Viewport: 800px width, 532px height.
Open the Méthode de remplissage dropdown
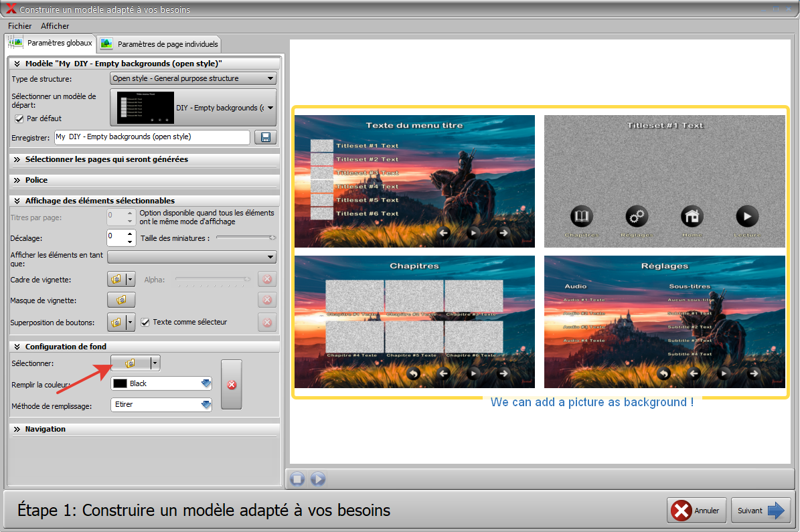tap(161, 404)
